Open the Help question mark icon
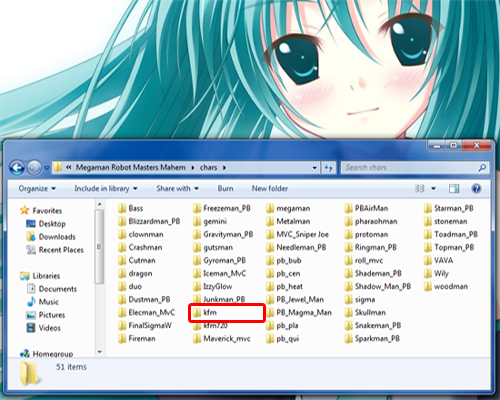500x400 pixels. coord(476,189)
